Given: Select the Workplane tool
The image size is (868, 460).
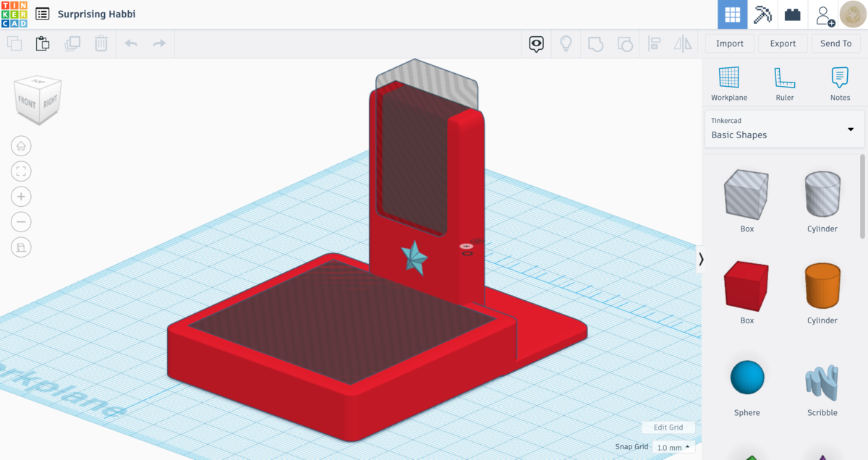Looking at the screenshot, I should 729,83.
